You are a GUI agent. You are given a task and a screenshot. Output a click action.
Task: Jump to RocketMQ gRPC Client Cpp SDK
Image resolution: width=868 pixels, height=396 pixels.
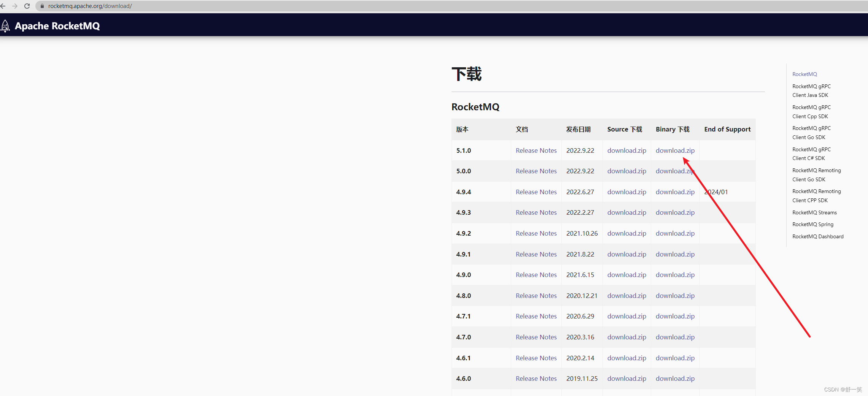(x=811, y=112)
